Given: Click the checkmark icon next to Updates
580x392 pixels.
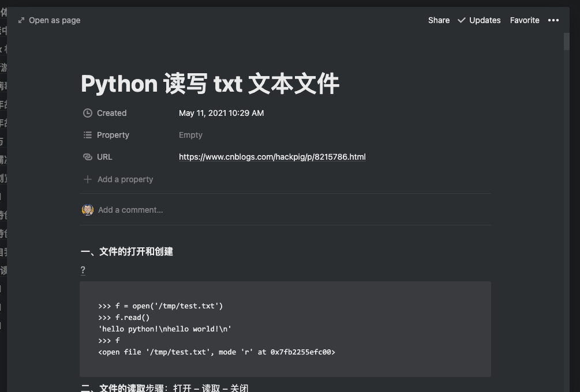Looking at the screenshot, I should coord(461,20).
